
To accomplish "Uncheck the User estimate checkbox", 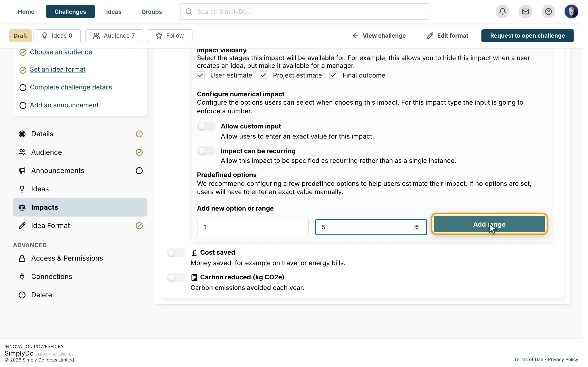I will click(x=201, y=75).
